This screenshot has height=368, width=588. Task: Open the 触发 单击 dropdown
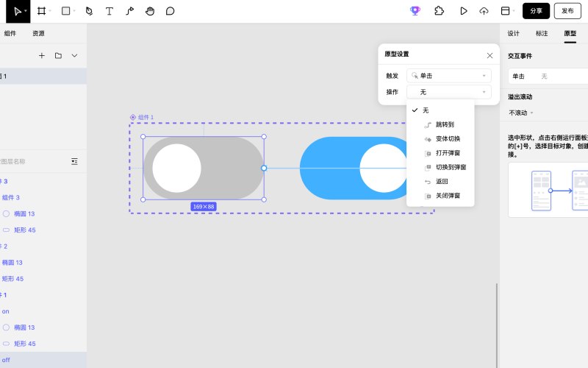[449, 76]
